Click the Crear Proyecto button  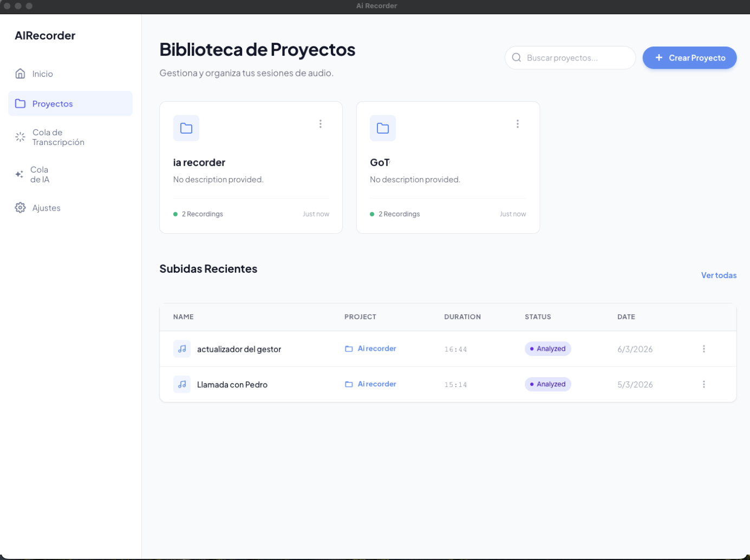[689, 57]
